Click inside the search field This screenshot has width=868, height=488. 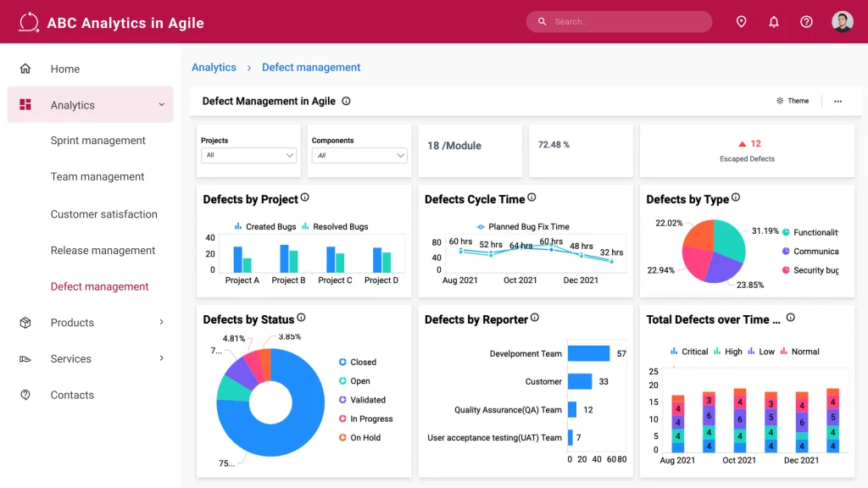619,21
